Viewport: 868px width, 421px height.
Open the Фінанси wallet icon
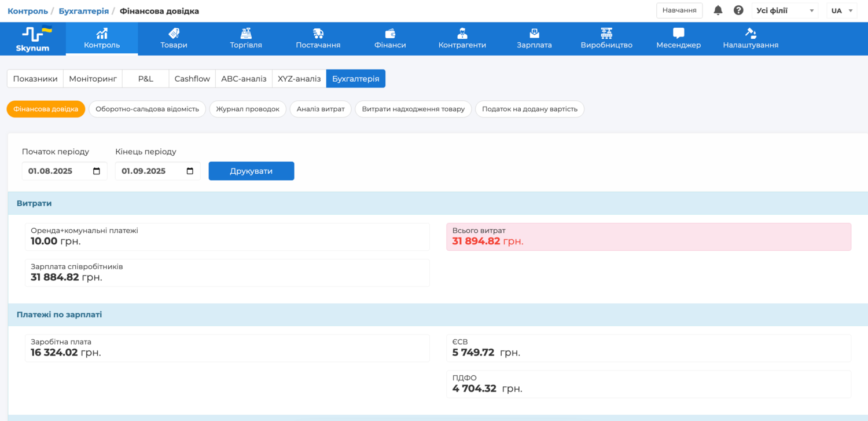point(390,33)
